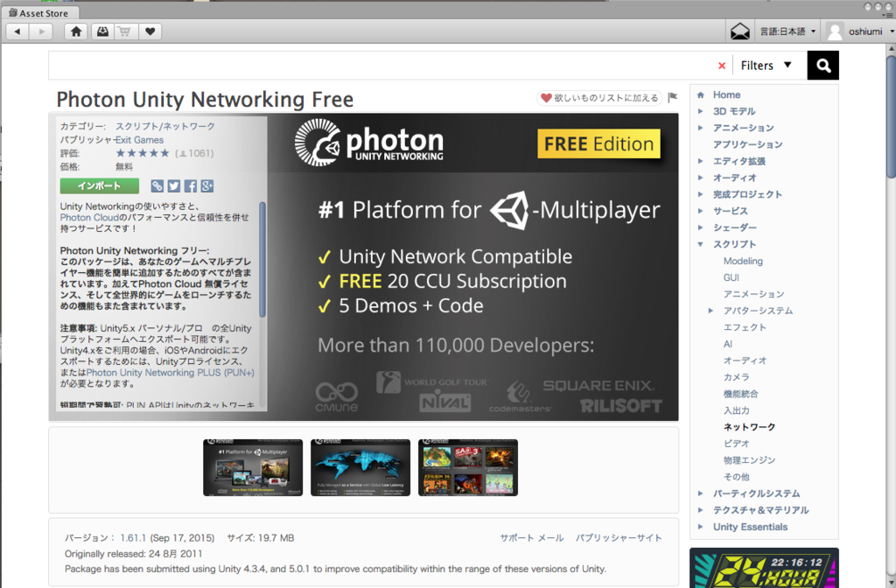Open the Photon Cloud link in description
Image resolution: width=896 pixels, height=588 pixels.
[x=89, y=218]
